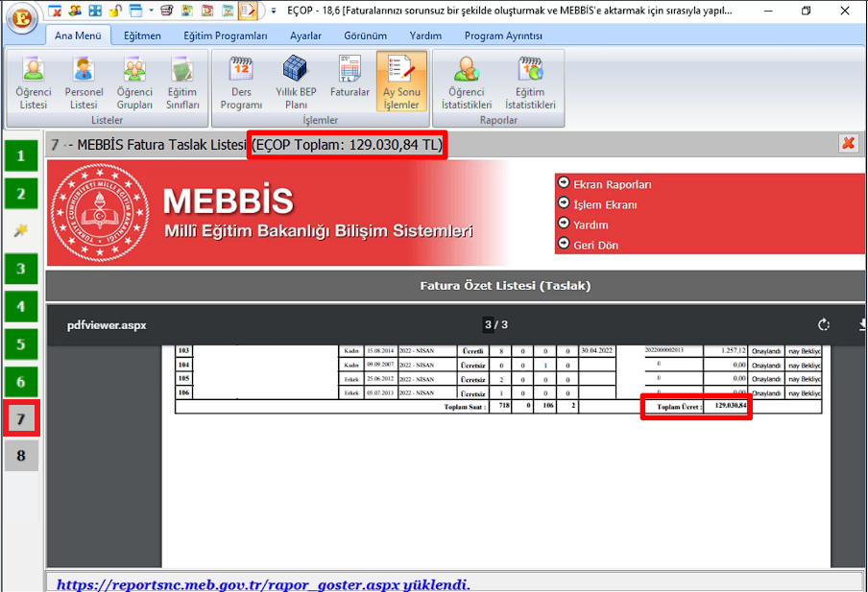This screenshot has width=868, height=592.
Task: Open Faturalar from the İşlemler group
Action: click(350, 77)
